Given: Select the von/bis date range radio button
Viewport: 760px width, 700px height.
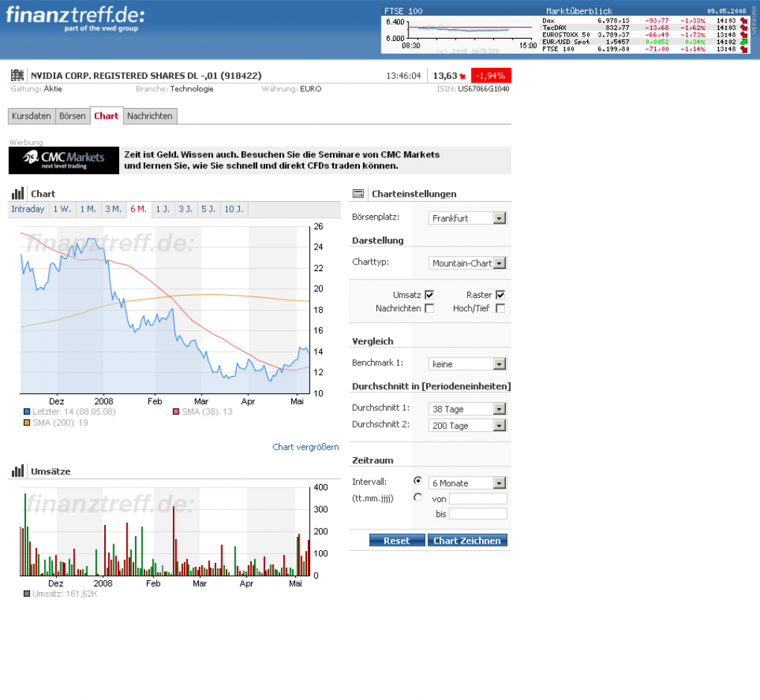Looking at the screenshot, I should point(418,497).
